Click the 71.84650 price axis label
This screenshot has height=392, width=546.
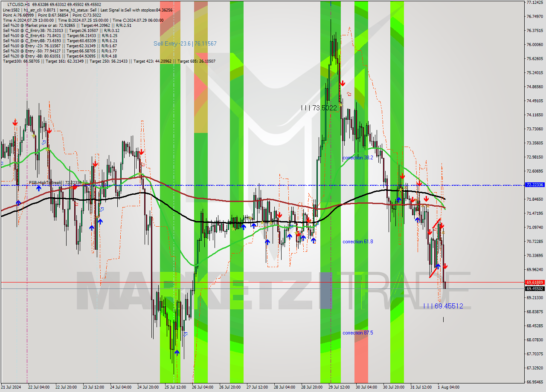tap(535, 199)
